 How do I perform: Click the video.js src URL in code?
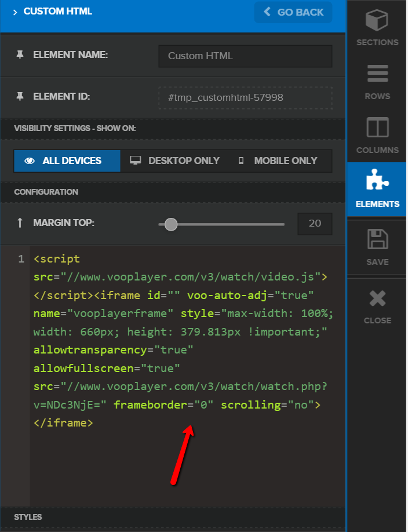(x=191, y=277)
